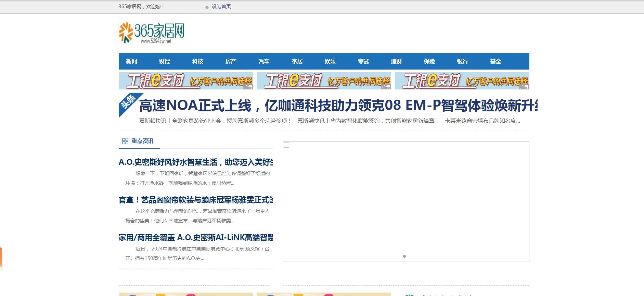Open the 银行 section

(462, 61)
